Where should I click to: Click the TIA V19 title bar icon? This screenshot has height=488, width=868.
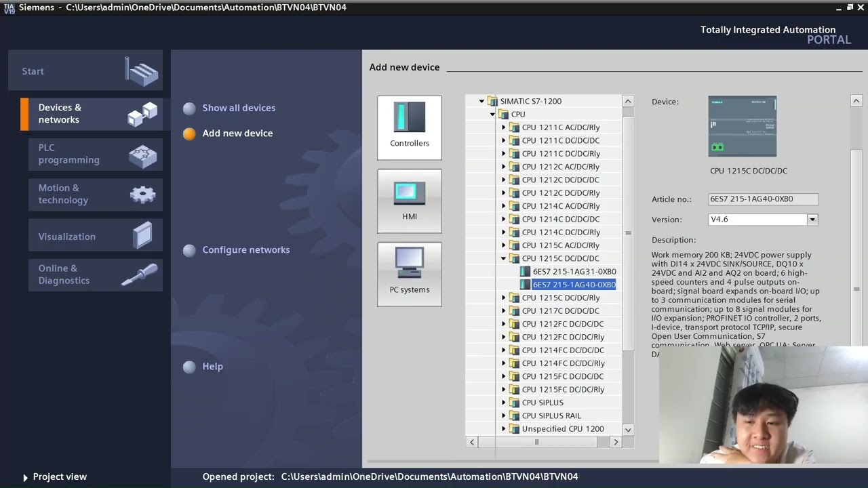[9, 7]
